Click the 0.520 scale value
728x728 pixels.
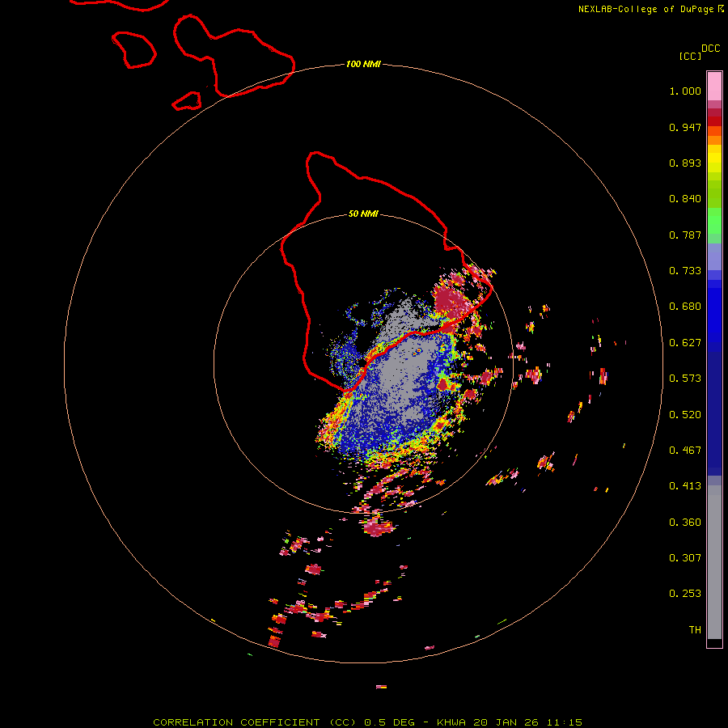tap(685, 415)
